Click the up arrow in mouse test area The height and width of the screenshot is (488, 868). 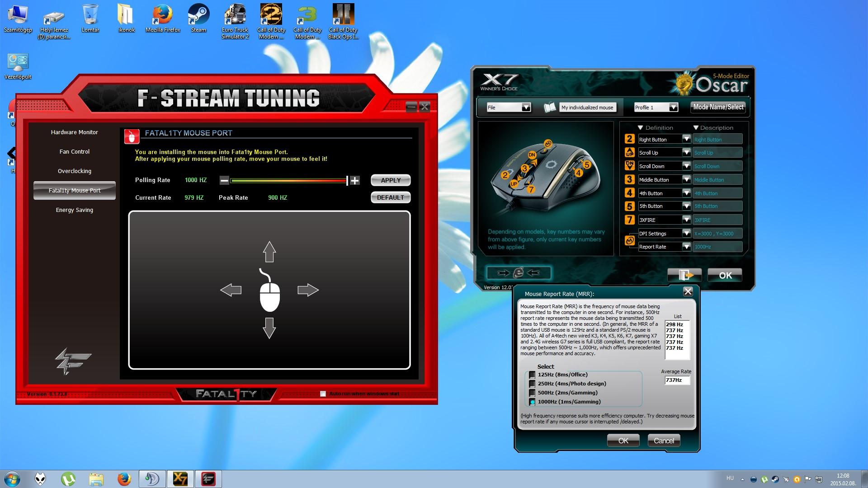[269, 252]
